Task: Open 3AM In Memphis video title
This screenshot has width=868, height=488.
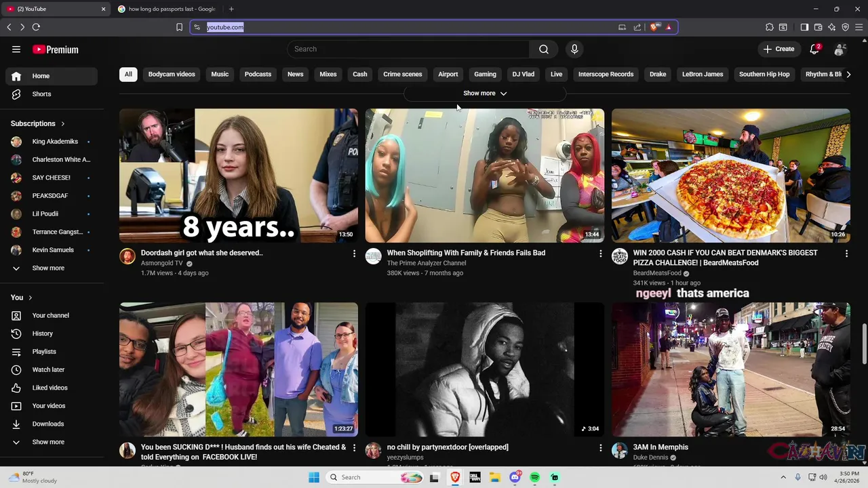Action: (660, 447)
